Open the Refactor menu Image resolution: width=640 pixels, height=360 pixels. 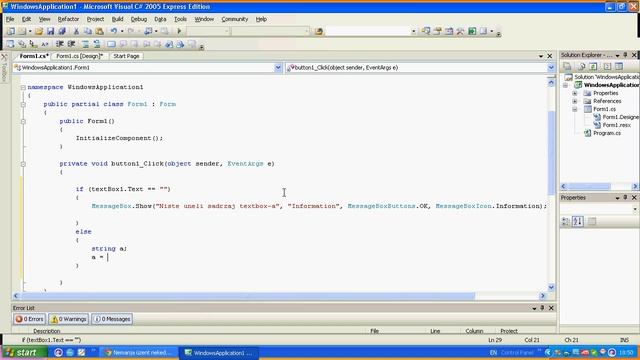coord(68,19)
